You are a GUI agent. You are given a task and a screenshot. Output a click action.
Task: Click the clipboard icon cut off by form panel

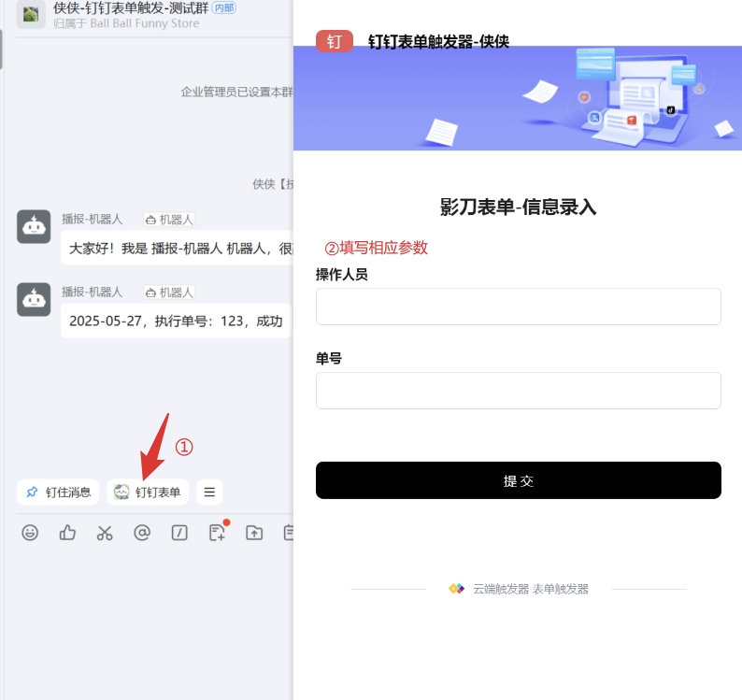tap(288, 533)
